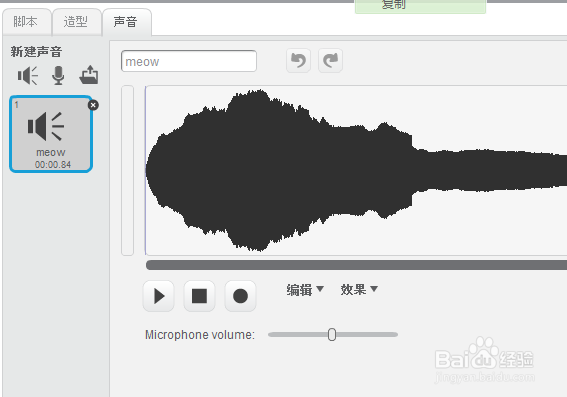Viewport: 567px width, 397px height.
Task: Open the 效果 dropdown menu
Action: (359, 290)
